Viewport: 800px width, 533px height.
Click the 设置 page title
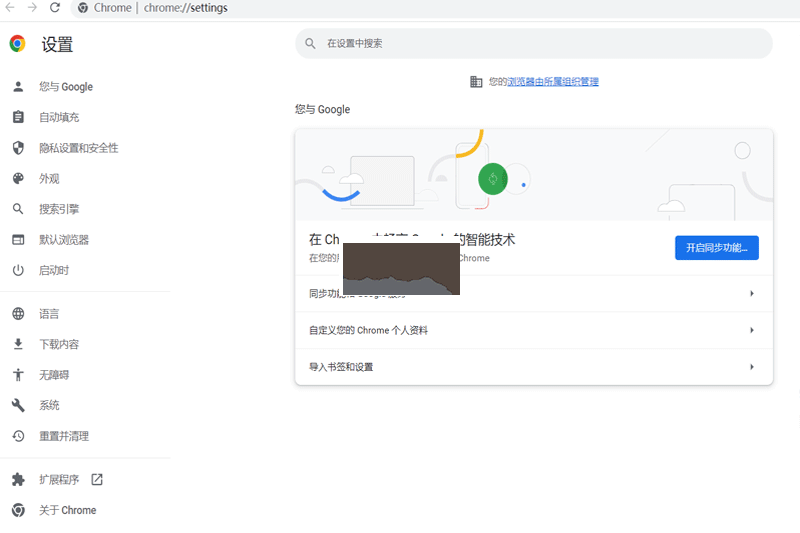[x=57, y=44]
